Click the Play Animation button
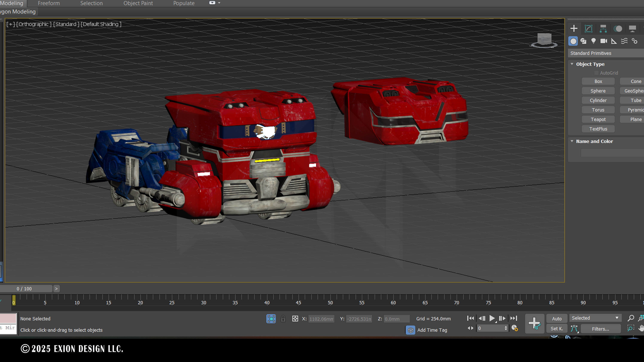 click(492, 318)
